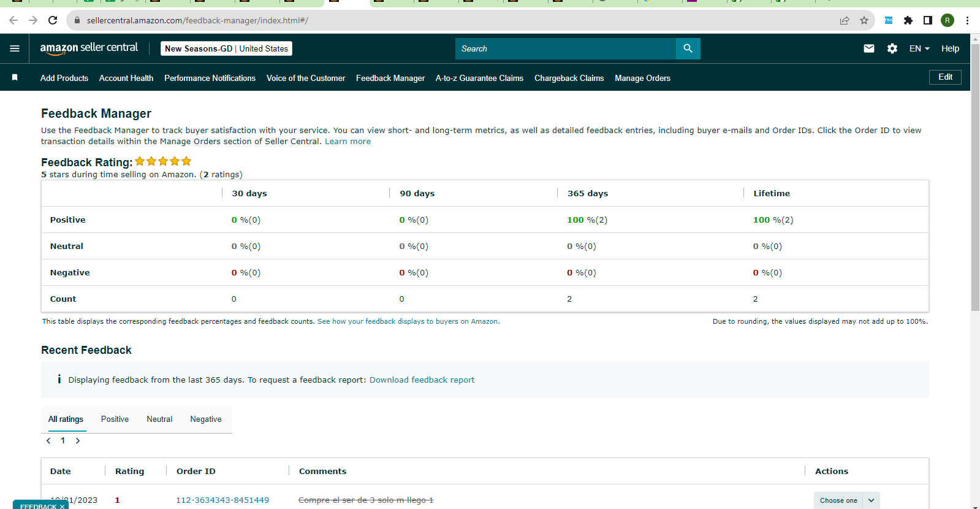Click the Amazon Seller Central logo
980x509 pixels.
point(89,48)
